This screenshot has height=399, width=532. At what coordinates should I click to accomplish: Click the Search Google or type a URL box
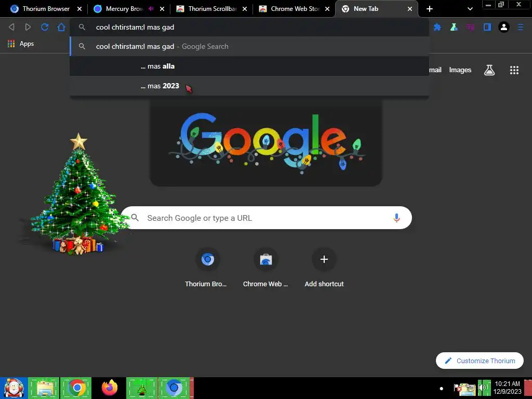(267, 218)
